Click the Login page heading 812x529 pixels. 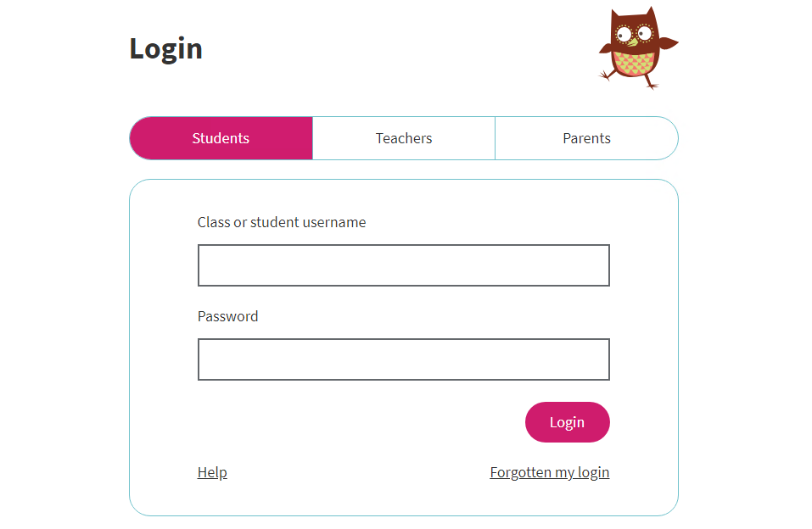165,49
